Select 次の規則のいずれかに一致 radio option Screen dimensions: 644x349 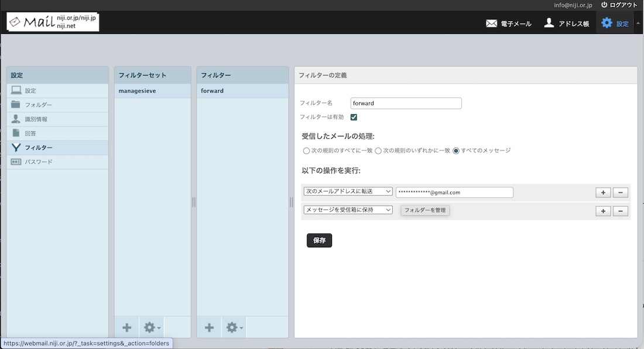pyautogui.click(x=378, y=151)
